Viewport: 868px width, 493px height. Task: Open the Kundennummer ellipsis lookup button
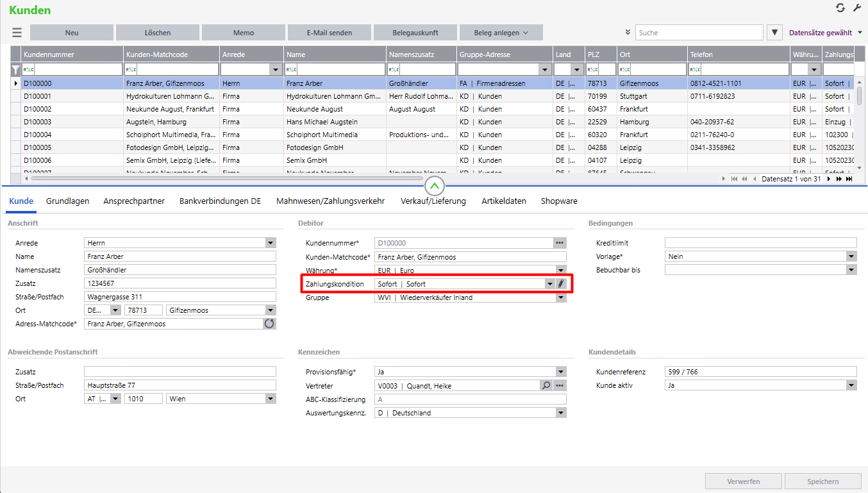560,243
